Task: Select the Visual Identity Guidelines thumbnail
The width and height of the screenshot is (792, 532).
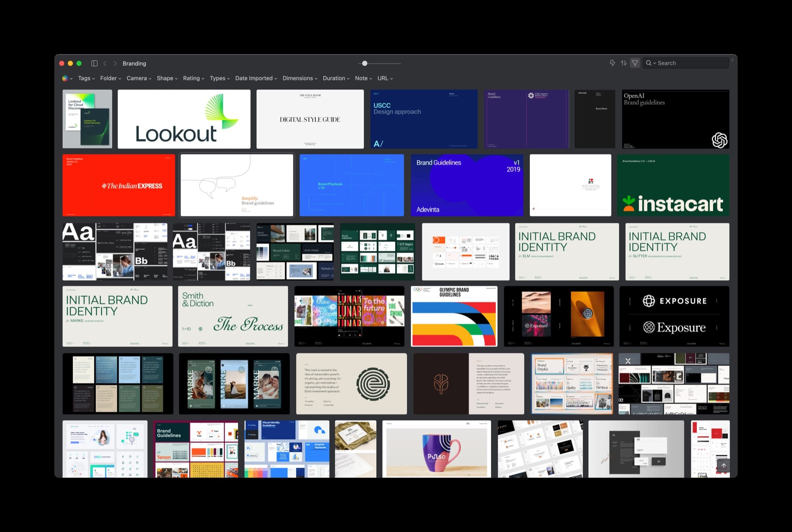Action: (287, 449)
